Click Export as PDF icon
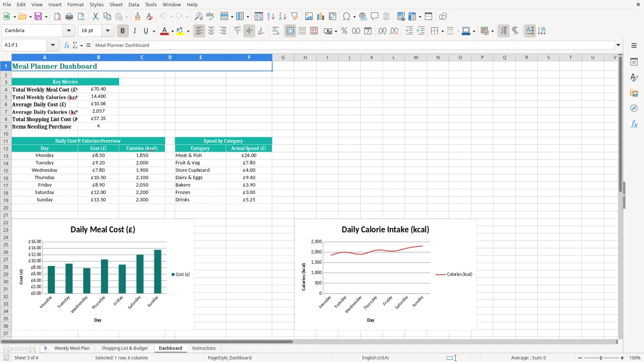The height and width of the screenshot is (362, 644). [x=57, y=17]
